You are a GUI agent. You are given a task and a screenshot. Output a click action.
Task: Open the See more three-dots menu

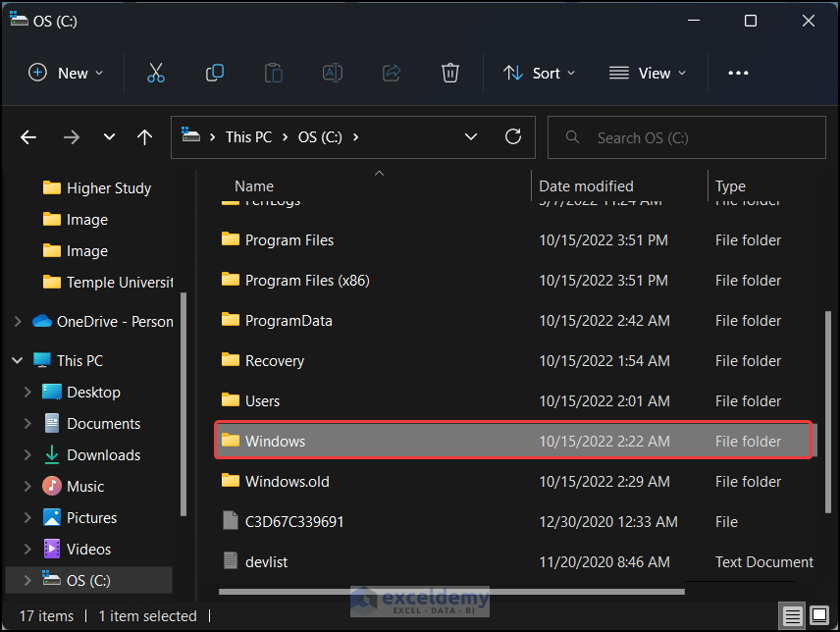[738, 73]
